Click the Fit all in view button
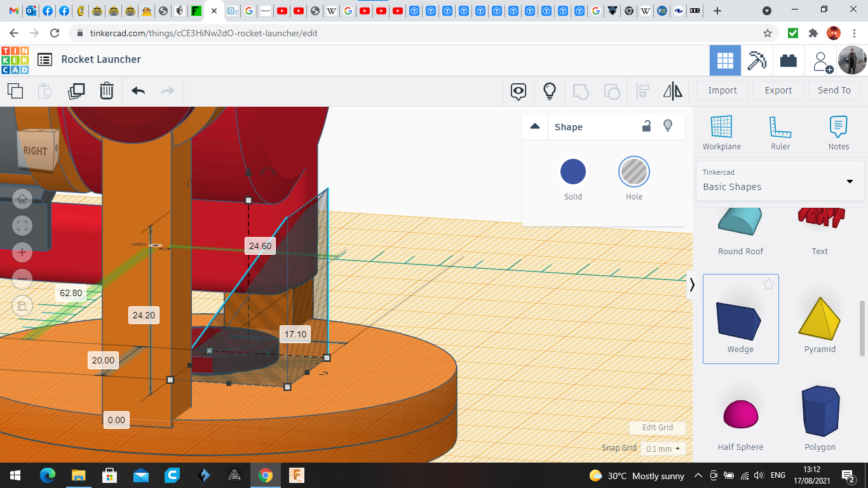The height and width of the screenshot is (488, 868). [22, 226]
